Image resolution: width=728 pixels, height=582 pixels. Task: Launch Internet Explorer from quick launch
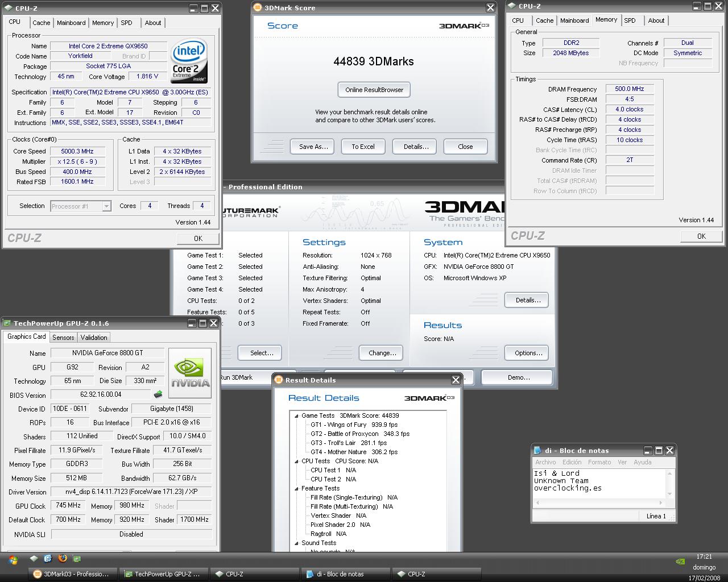[x=48, y=559]
